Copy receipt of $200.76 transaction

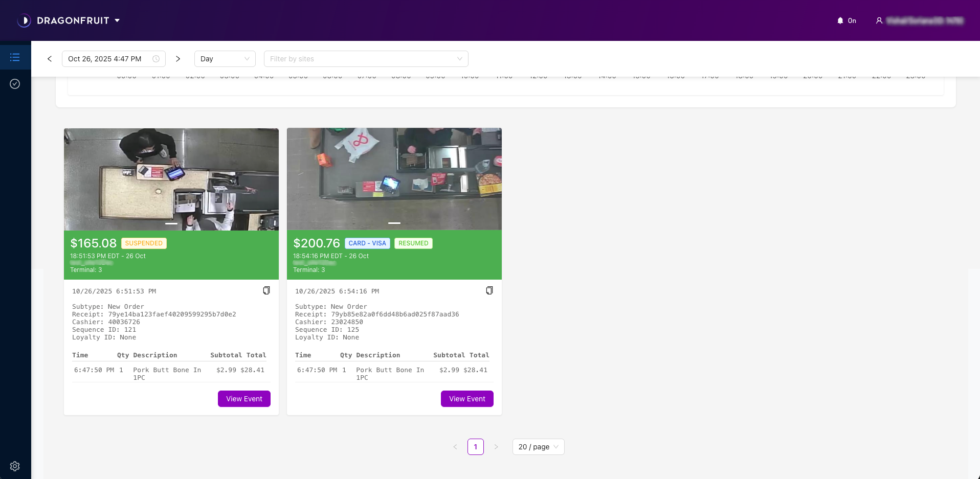[x=489, y=290]
